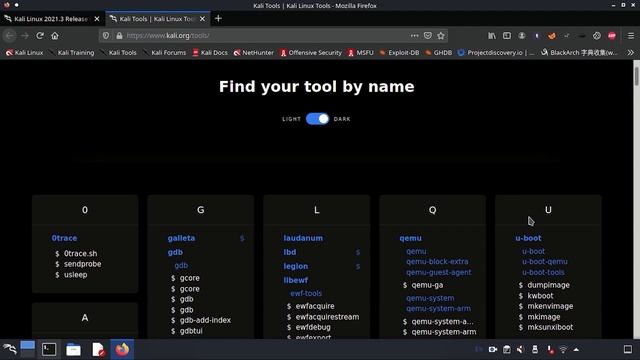This screenshot has height=360, width=640.
Task: Show hidden tray icons arrow
Action: point(576,350)
